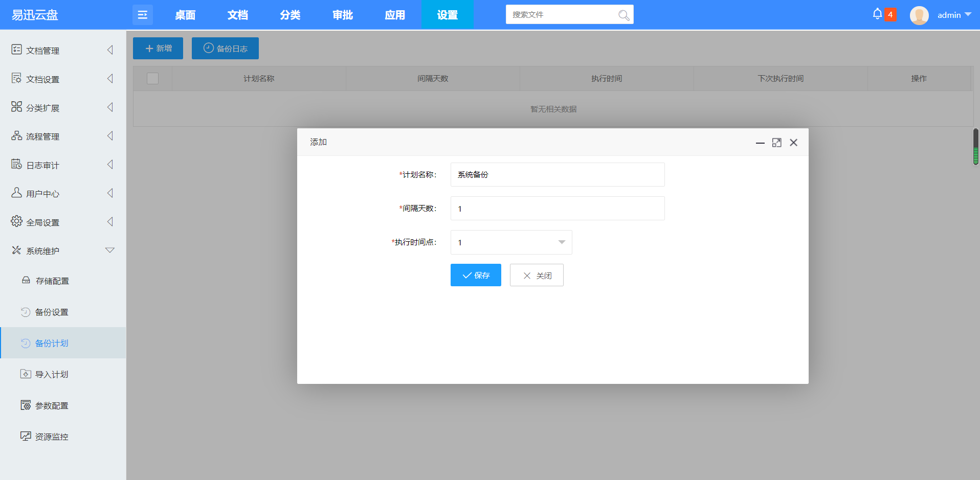Click the 操作 column header
Screen dimensions: 980x480
click(919, 78)
